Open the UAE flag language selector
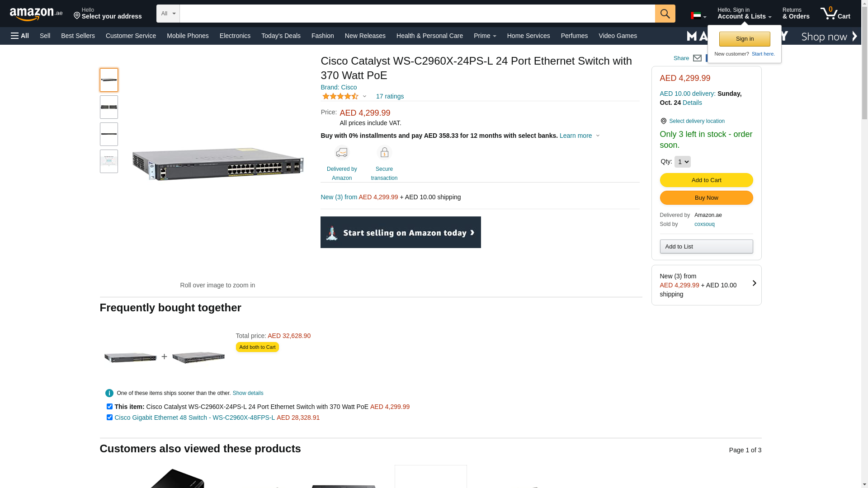 tap(698, 16)
